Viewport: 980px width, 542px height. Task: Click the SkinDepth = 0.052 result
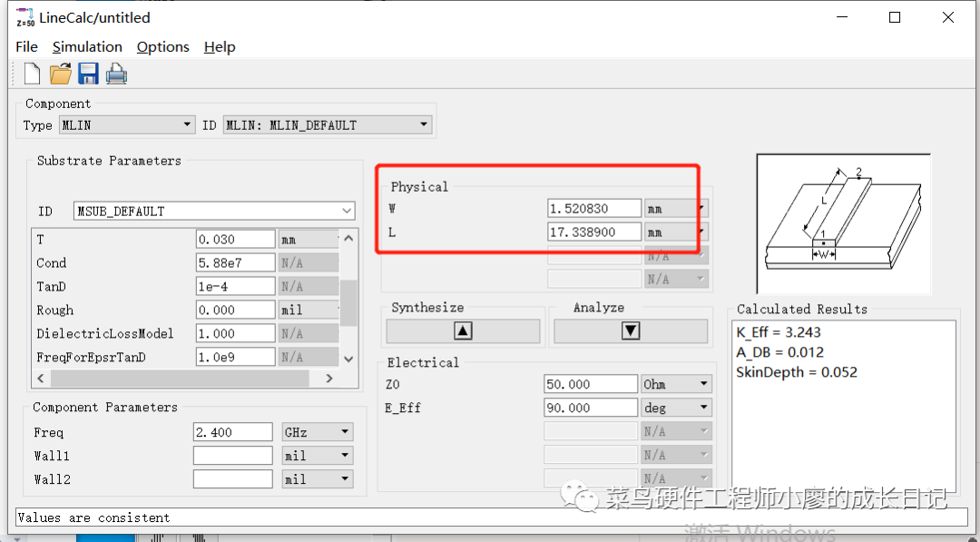[x=797, y=372]
